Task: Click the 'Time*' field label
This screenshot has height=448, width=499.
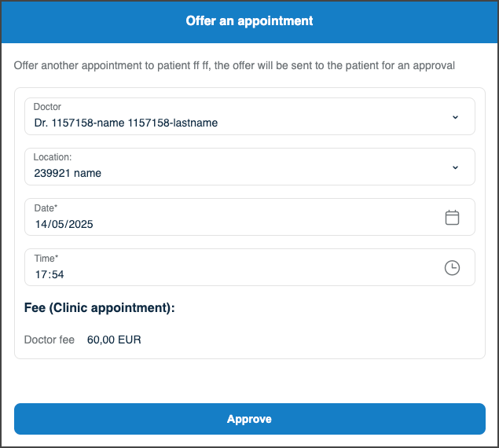Action: (x=46, y=258)
